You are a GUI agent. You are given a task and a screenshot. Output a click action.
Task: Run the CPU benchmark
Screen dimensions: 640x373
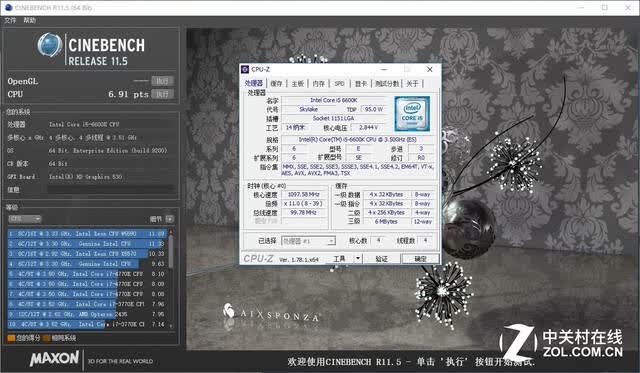point(162,94)
